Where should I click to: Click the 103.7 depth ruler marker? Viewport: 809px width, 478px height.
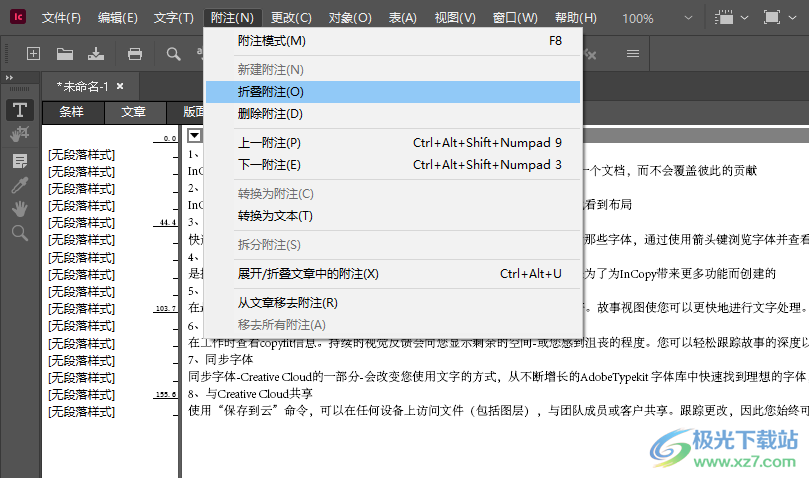166,309
